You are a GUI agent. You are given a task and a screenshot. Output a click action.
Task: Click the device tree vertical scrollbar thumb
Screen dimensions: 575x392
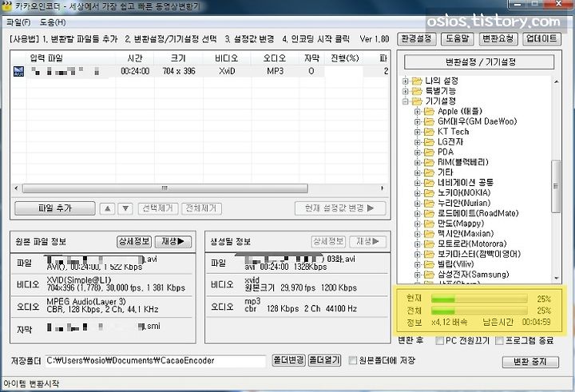[x=556, y=186]
